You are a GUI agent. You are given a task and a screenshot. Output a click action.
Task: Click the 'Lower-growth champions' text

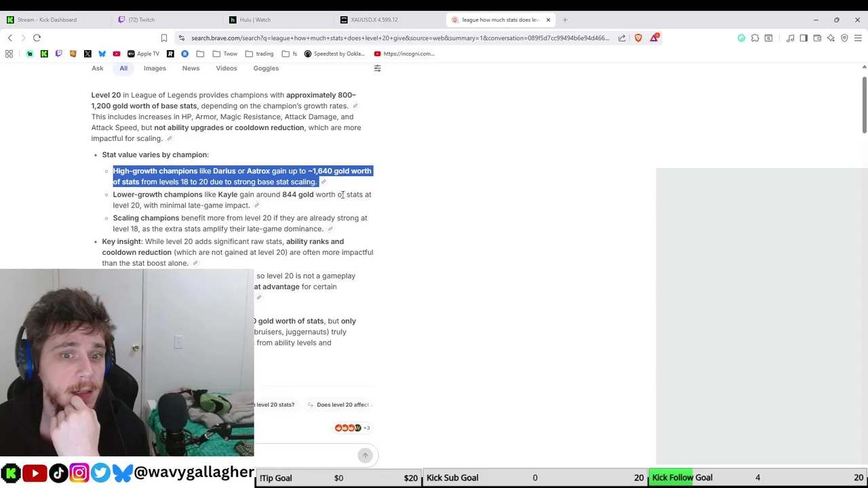pyautogui.click(x=157, y=195)
